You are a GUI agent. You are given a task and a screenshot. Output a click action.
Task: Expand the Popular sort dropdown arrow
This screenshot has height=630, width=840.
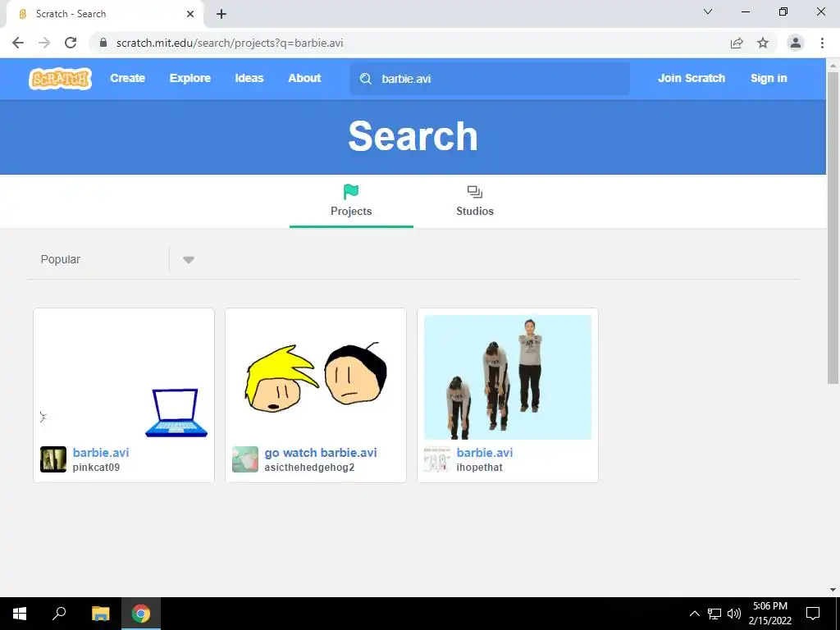point(188,260)
